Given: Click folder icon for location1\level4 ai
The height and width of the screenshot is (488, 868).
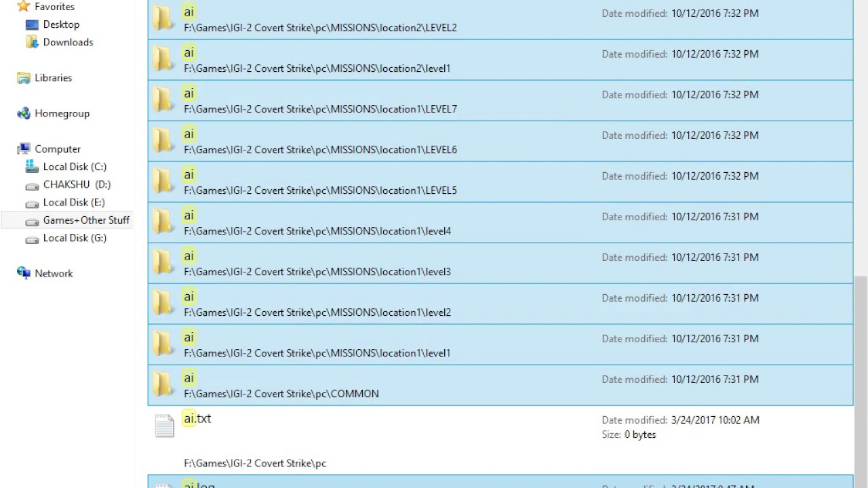Looking at the screenshot, I should [x=163, y=222].
